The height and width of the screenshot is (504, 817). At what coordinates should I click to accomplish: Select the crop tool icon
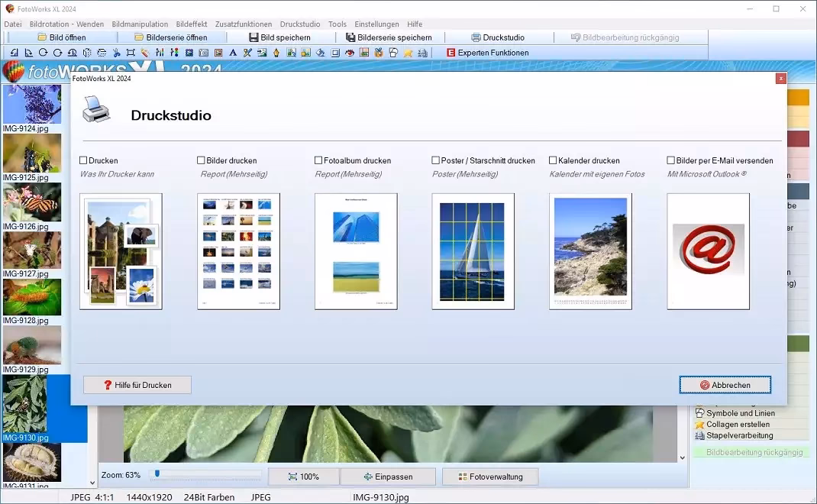(131, 53)
